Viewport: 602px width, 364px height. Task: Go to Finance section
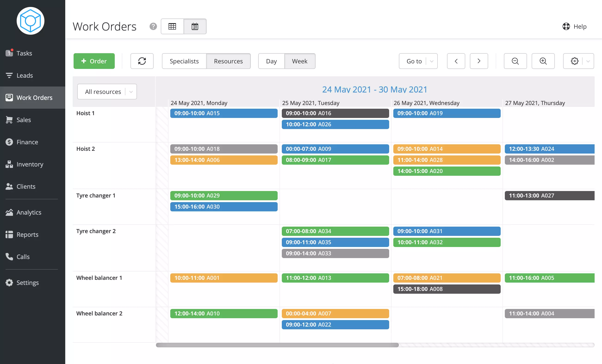click(x=32, y=142)
